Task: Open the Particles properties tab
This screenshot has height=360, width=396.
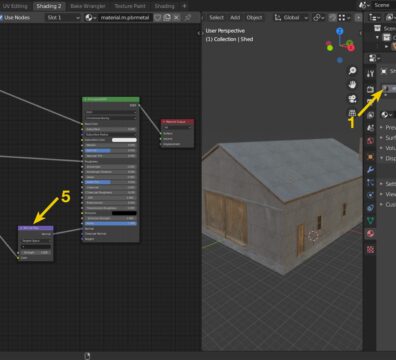Action: (x=370, y=182)
